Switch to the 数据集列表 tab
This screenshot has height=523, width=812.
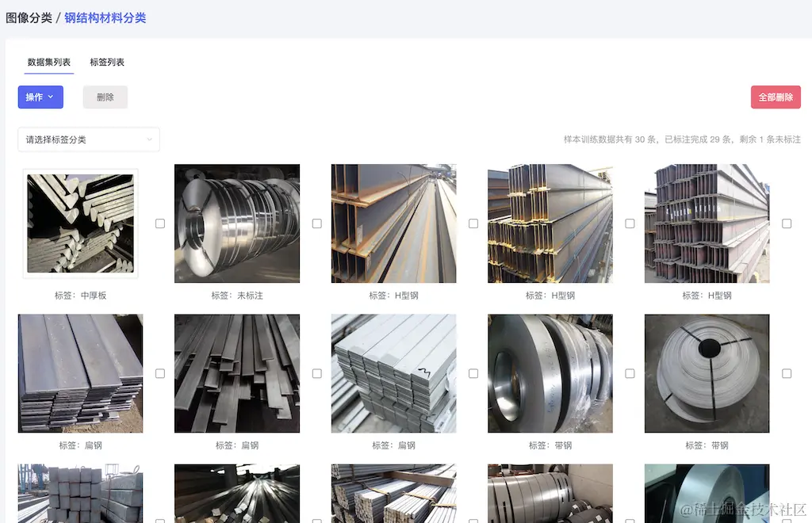click(x=48, y=62)
